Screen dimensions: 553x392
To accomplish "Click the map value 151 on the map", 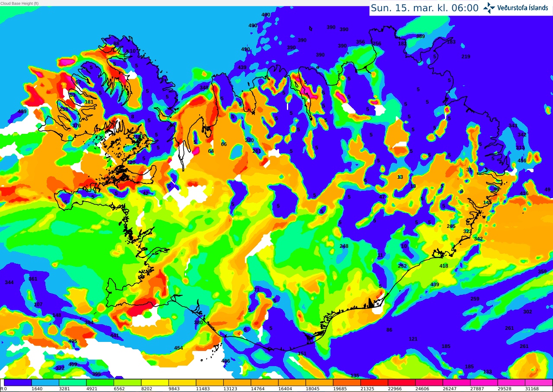I will (302, 354).
